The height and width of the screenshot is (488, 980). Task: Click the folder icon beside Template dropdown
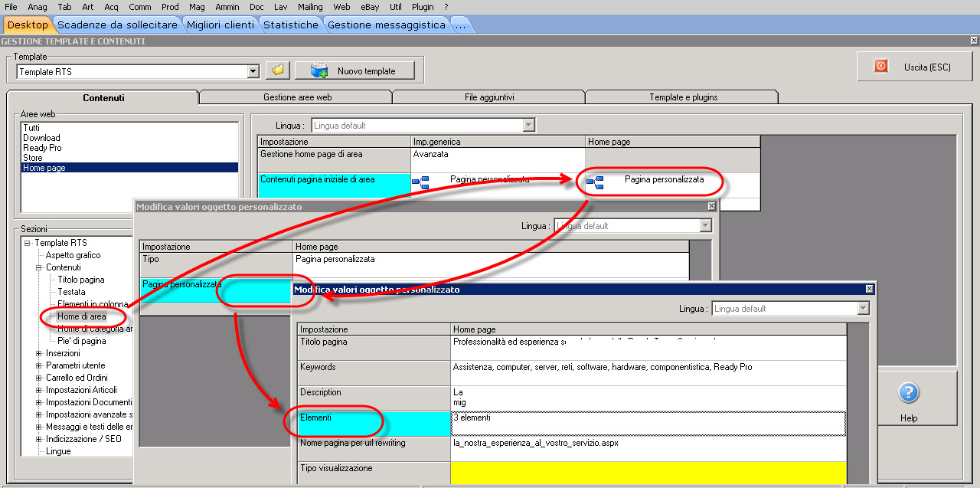(277, 70)
